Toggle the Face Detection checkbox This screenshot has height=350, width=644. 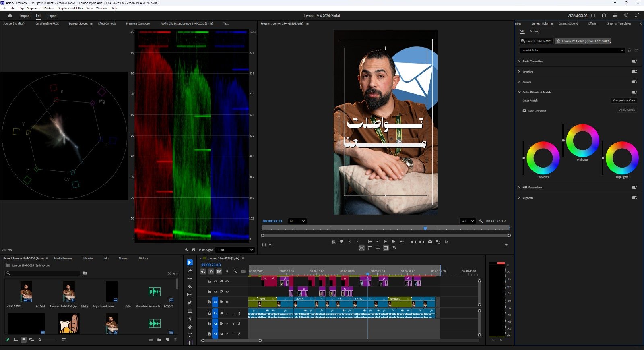pyautogui.click(x=524, y=111)
